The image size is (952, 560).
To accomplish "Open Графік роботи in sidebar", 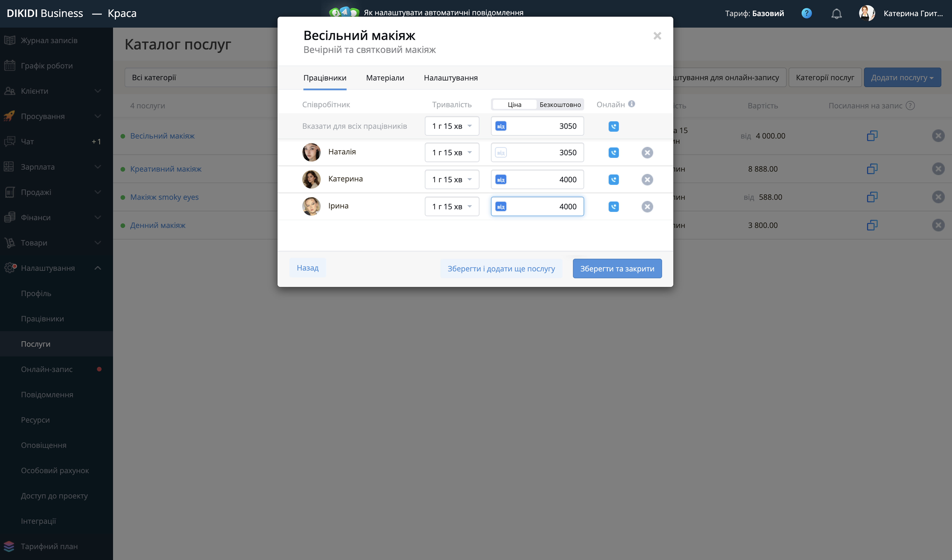I will 56,66.
